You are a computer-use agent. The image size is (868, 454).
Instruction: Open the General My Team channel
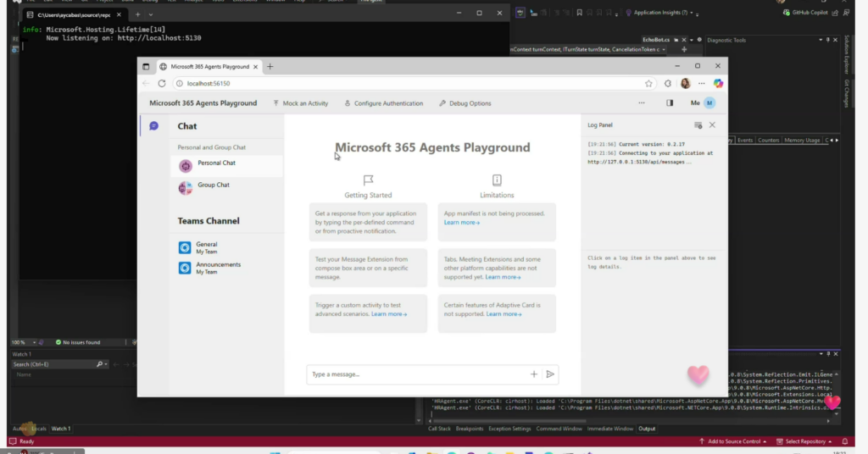tap(227, 247)
